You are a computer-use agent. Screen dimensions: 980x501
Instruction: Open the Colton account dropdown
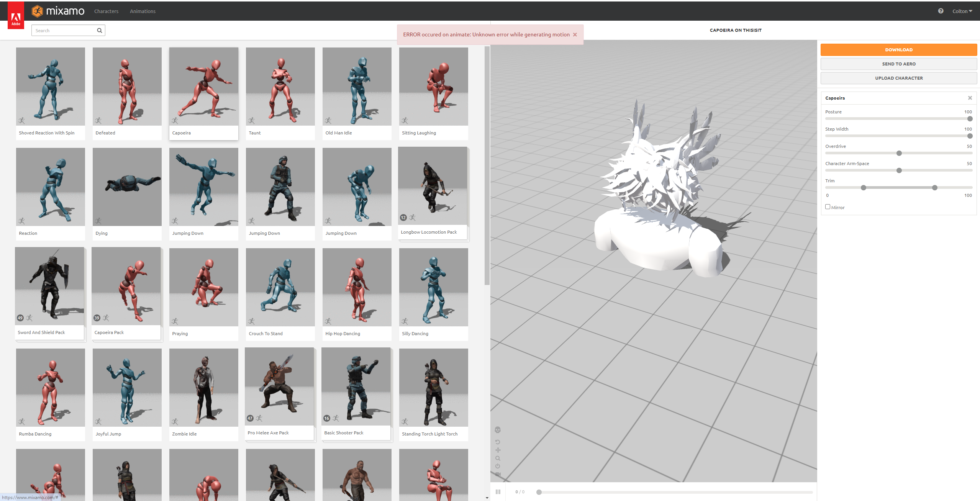(x=962, y=11)
